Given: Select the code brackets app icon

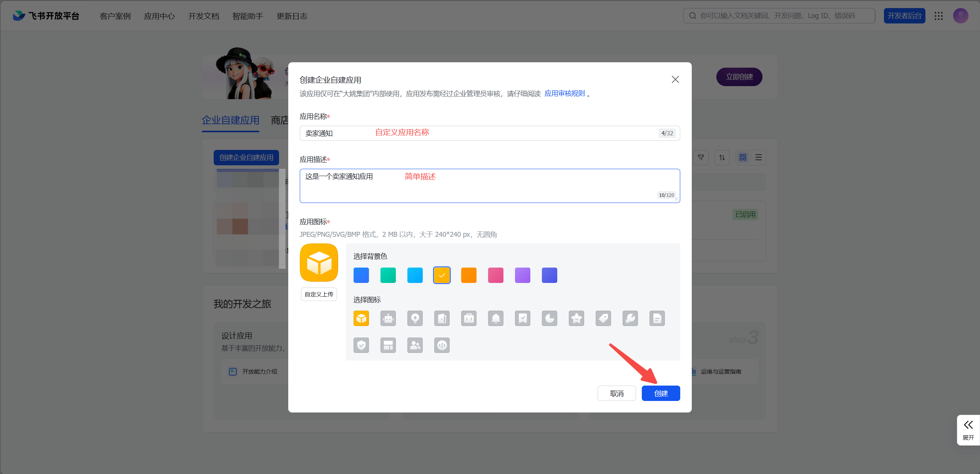Looking at the screenshot, I should [x=442, y=345].
